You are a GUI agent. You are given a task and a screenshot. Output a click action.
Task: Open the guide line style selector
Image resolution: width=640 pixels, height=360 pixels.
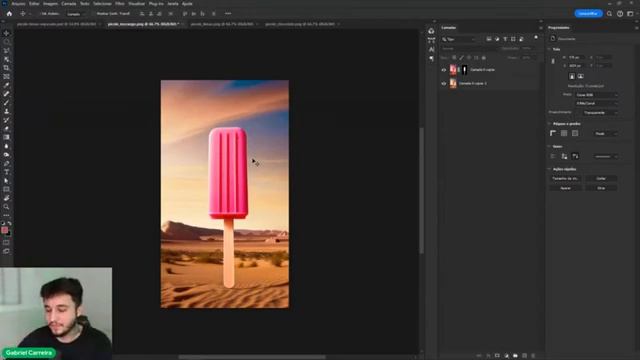coord(606,156)
